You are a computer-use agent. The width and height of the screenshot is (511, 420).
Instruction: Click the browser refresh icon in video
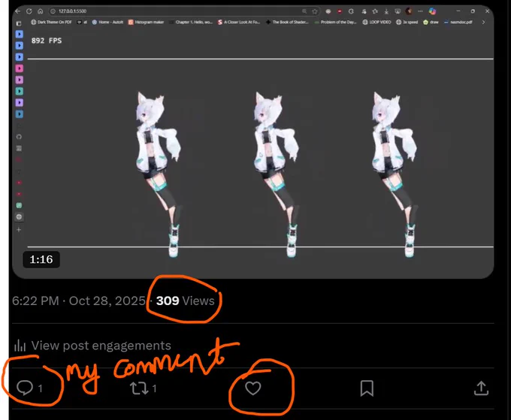pos(29,11)
